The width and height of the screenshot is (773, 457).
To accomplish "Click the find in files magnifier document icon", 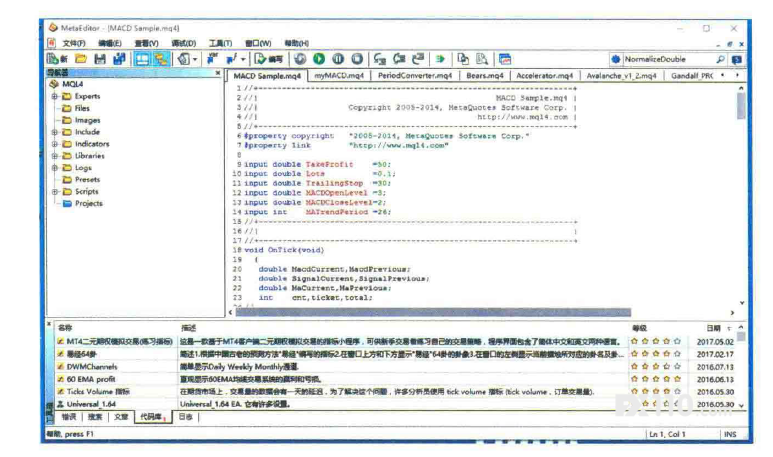I will [x=482, y=59].
